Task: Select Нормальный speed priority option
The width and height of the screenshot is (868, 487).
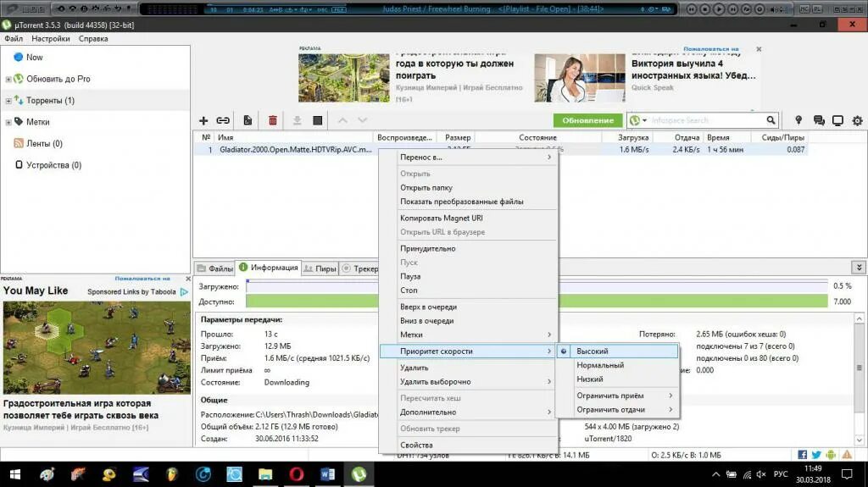Action: tap(617, 365)
